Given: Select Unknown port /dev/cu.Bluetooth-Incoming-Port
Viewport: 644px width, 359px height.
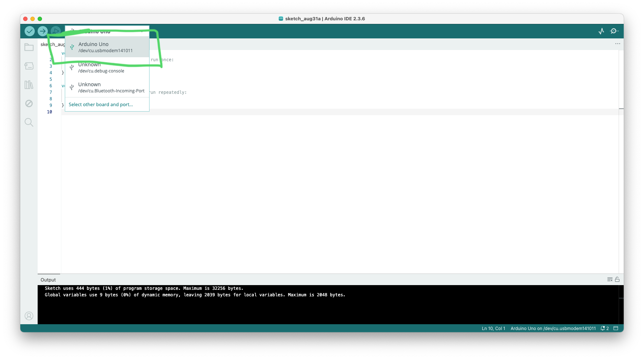Looking at the screenshot, I should [107, 87].
